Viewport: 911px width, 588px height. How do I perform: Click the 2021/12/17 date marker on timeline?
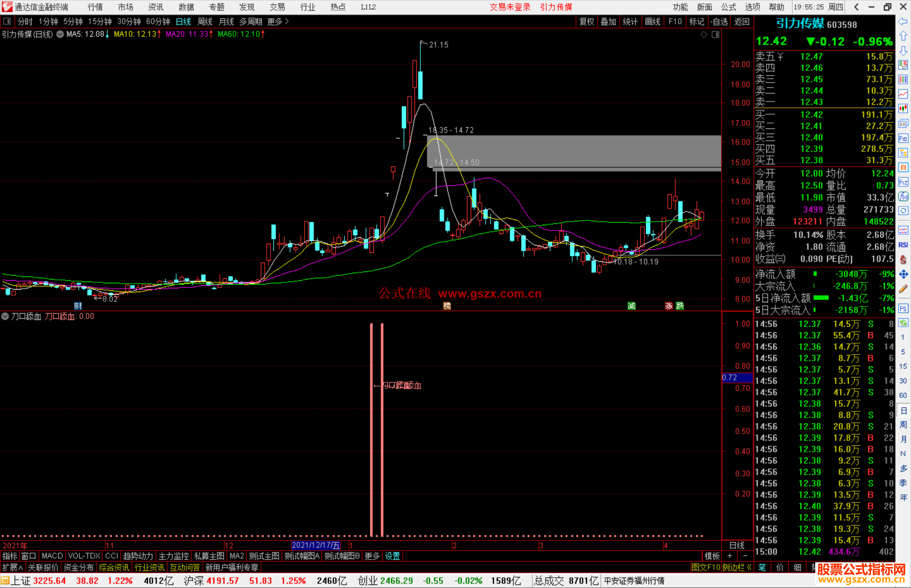click(x=315, y=545)
